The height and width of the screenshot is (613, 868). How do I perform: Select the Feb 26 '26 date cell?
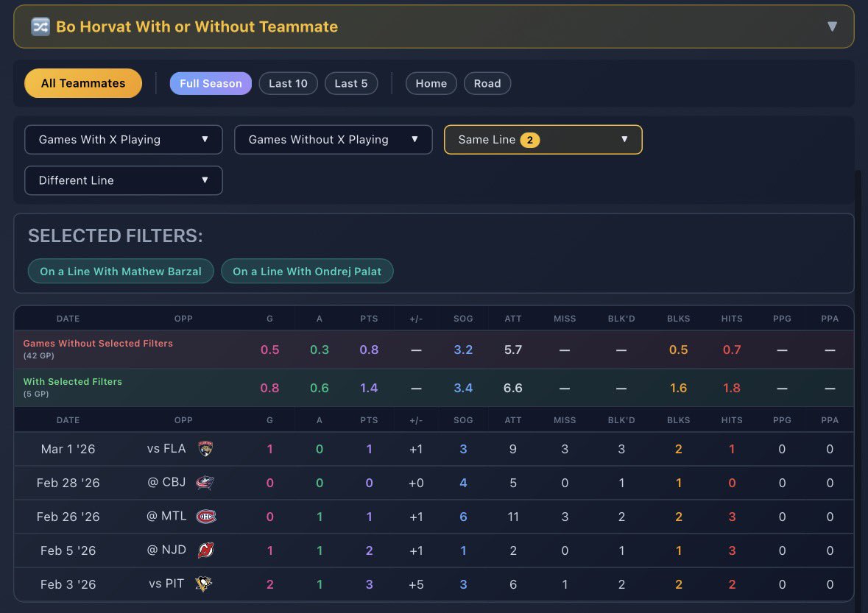pos(68,516)
